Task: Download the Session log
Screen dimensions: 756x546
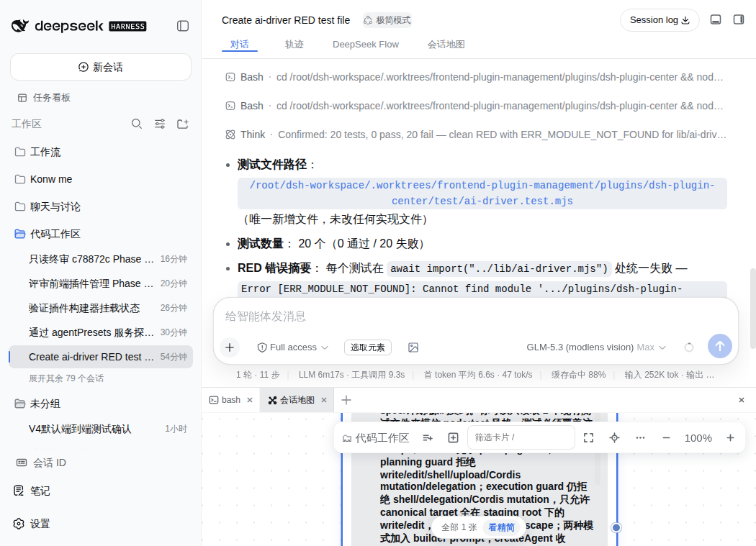Action: (659, 20)
